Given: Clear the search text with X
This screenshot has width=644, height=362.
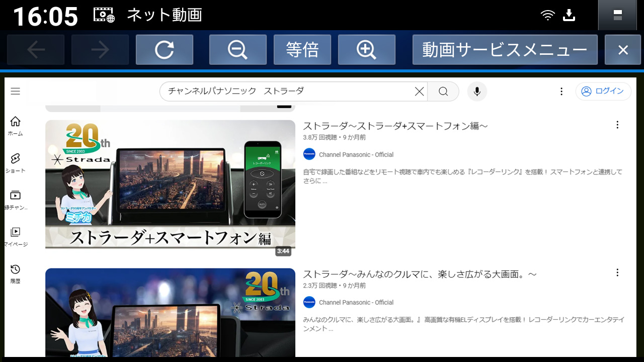Looking at the screenshot, I should [419, 92].
